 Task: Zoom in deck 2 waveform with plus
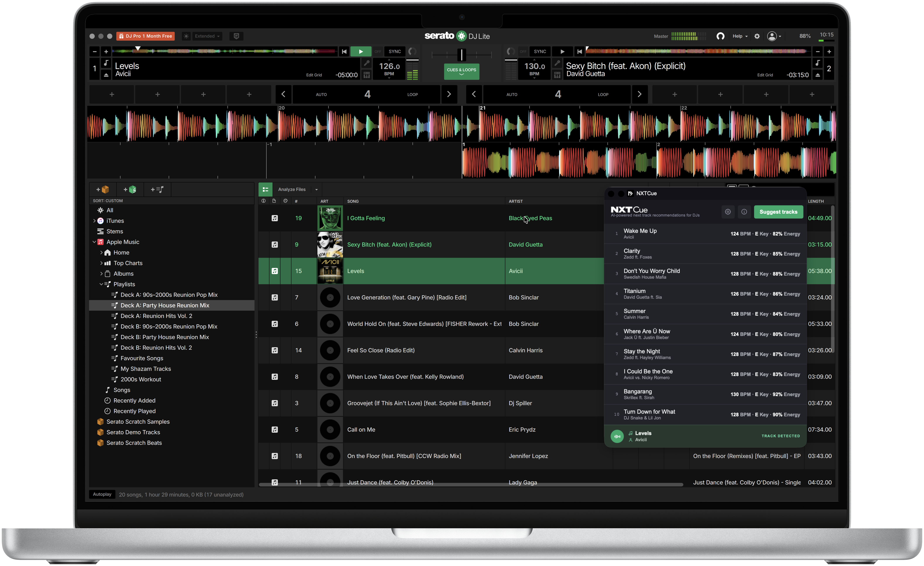pyautogui.click(x=829, y=52)
